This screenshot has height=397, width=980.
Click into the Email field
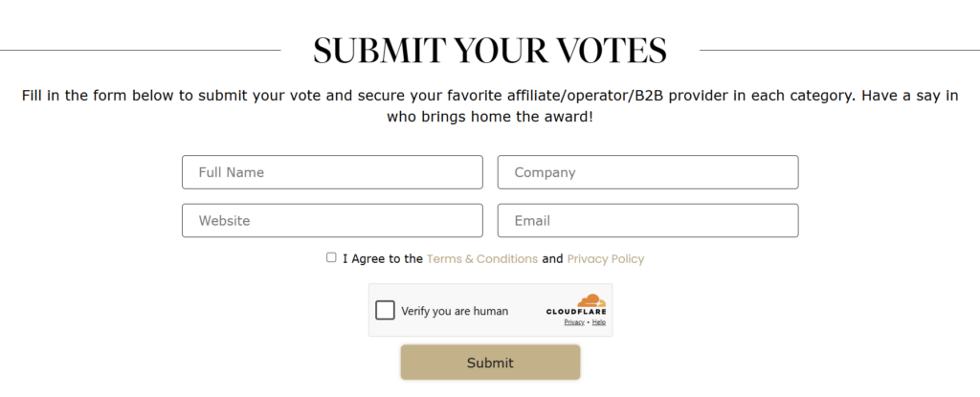(648, 220)
